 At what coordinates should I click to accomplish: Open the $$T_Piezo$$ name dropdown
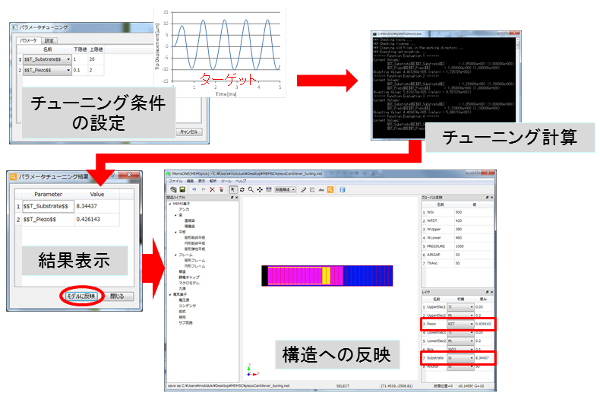[x=47, y=70]
